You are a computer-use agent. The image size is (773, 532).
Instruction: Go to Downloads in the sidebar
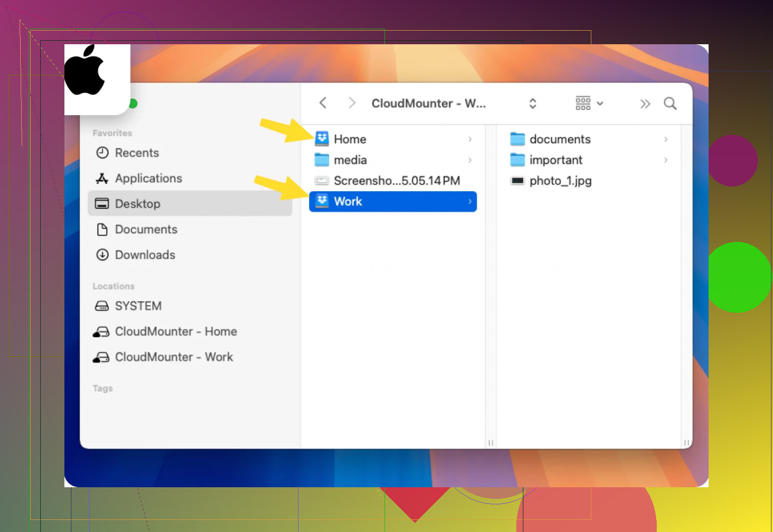tap(144, 255)
